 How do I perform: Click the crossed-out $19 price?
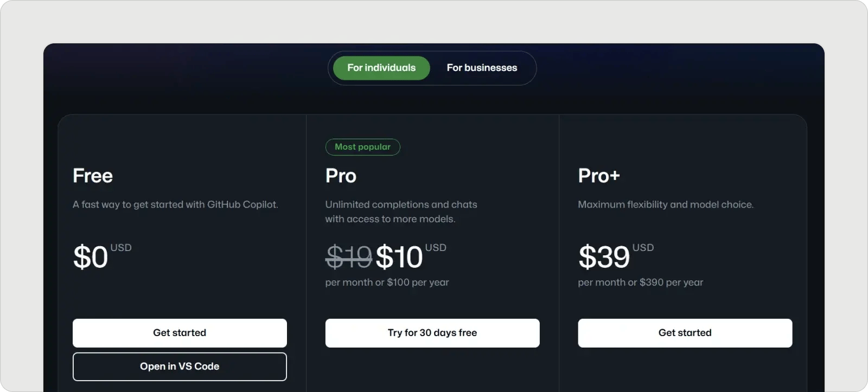pos(348,256)
